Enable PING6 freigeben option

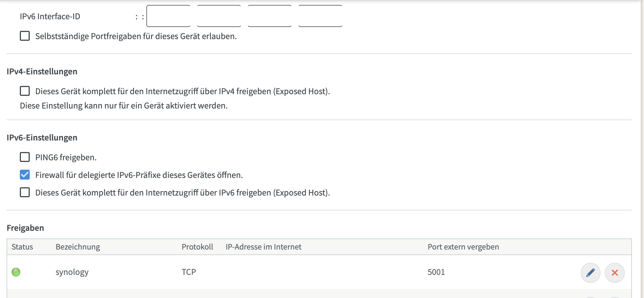(25, 157)
